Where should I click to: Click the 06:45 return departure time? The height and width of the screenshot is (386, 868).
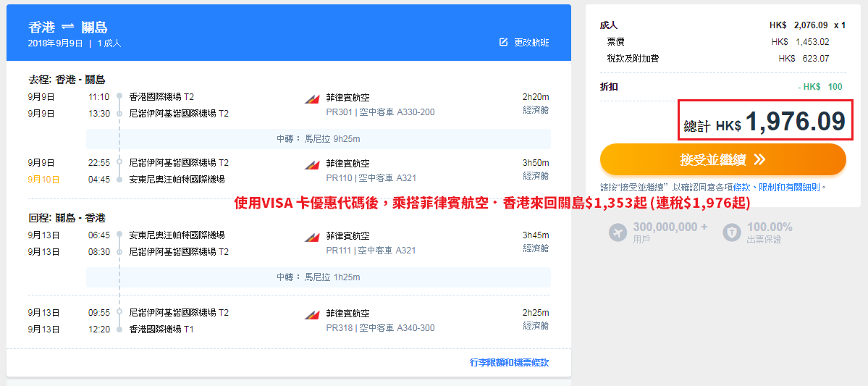pos(98,235)
